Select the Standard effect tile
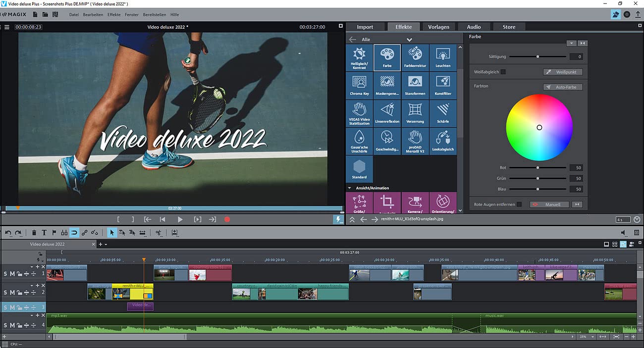The width and height of the screenshot is (644, 348). 359,169
